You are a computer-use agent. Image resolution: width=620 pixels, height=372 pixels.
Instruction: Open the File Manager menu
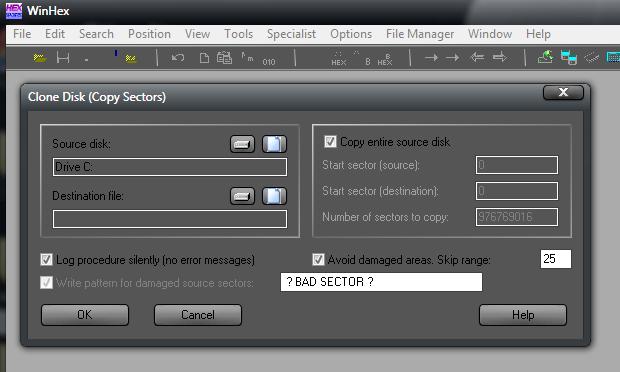420,34
